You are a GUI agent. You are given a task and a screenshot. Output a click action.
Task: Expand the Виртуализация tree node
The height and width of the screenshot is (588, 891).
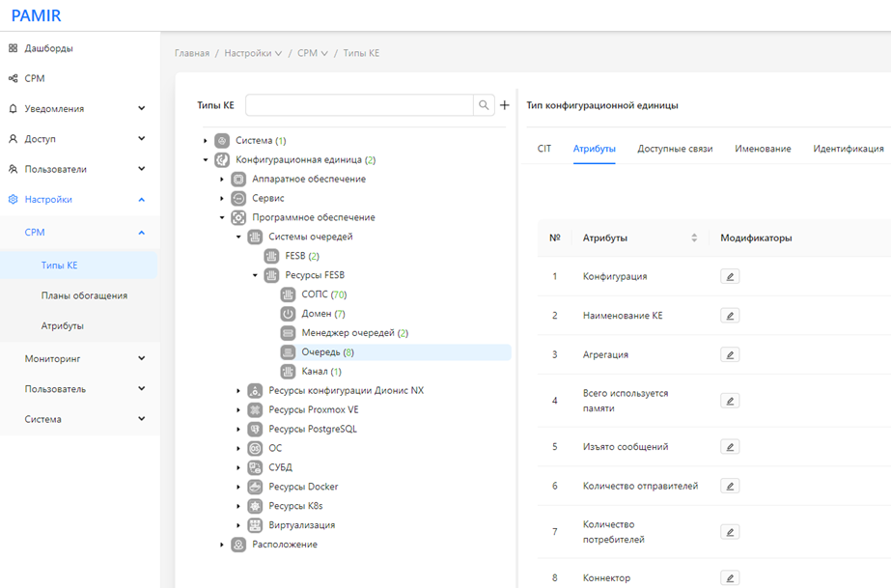[x=238, y=525]
